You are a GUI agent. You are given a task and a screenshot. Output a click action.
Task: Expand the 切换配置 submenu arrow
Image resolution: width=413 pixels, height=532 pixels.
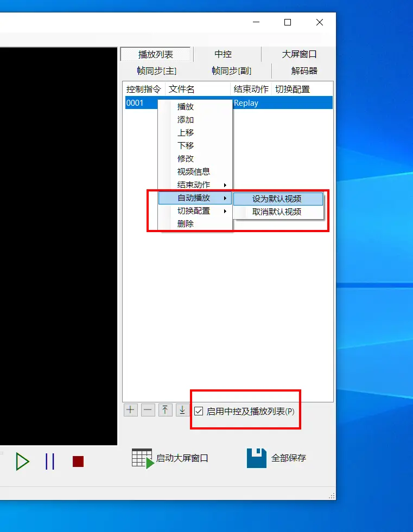pos(225,211)
